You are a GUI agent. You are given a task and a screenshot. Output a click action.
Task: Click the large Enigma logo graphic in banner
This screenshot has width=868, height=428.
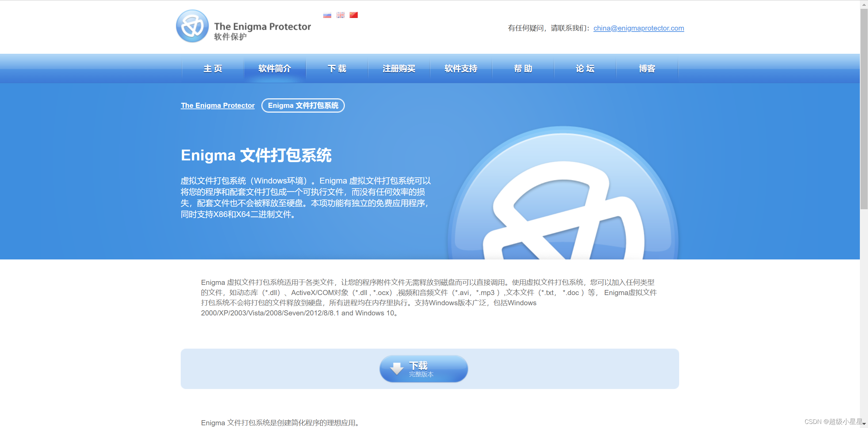pos(563,193)
